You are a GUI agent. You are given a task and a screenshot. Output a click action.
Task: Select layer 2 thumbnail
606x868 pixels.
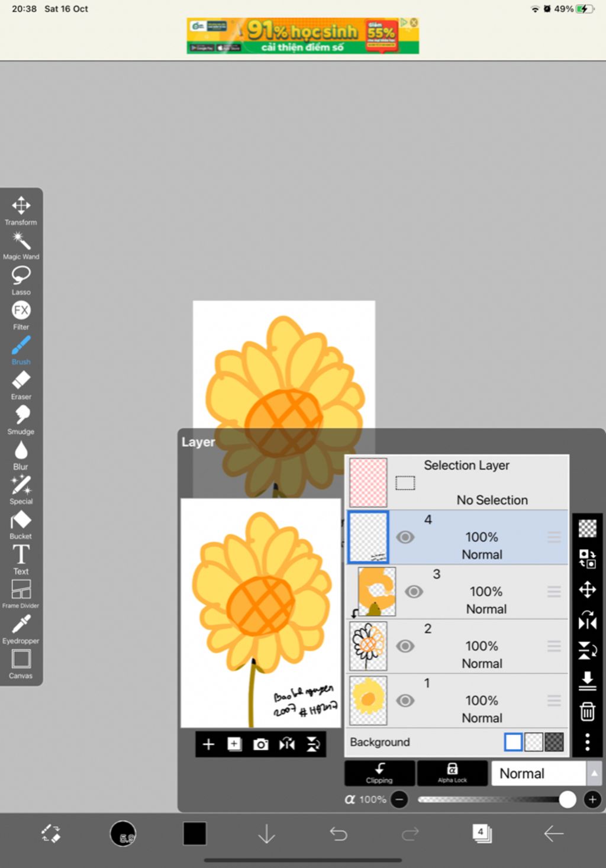coord(368,646)
